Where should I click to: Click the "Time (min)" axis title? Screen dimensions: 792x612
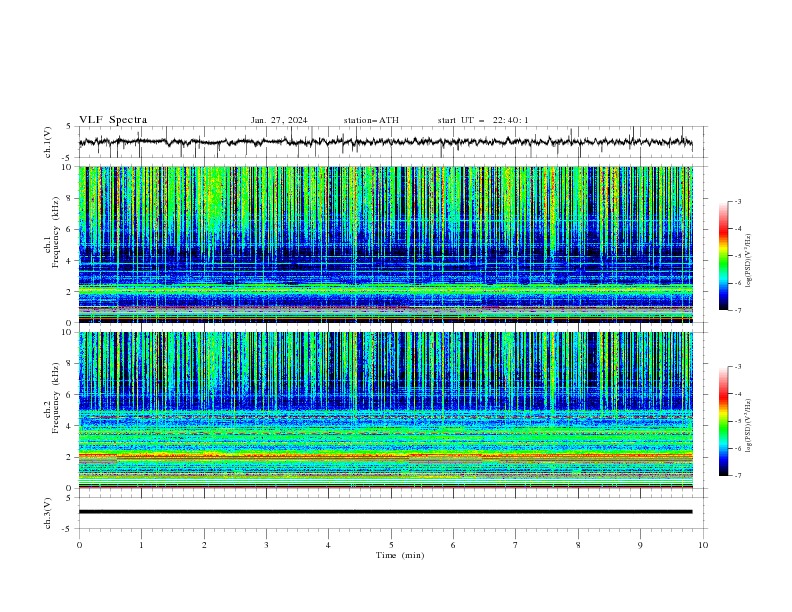400,555
